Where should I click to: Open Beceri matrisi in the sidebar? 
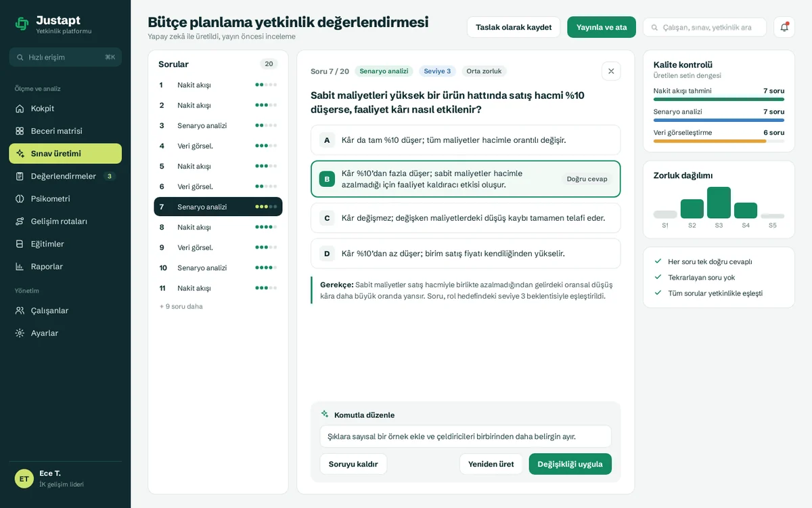click(x=66, y=131)
